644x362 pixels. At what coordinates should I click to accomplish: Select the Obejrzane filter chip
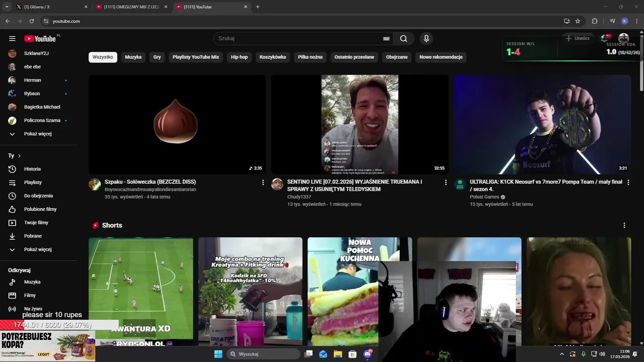397,57
